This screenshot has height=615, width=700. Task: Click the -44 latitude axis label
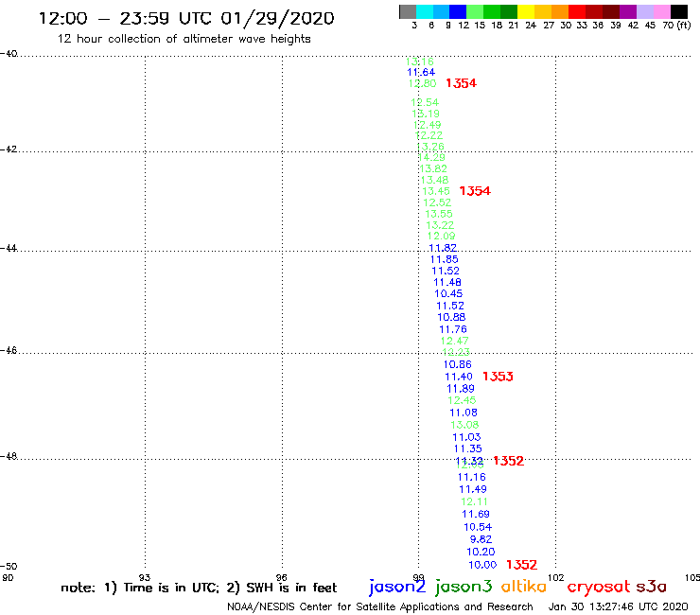click(x=8, y=248)
